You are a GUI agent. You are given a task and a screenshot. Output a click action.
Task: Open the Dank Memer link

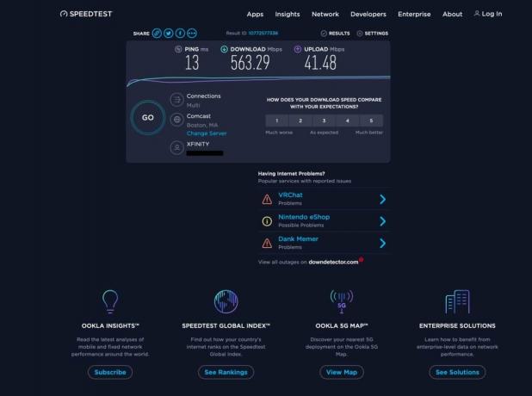point(298,238)
